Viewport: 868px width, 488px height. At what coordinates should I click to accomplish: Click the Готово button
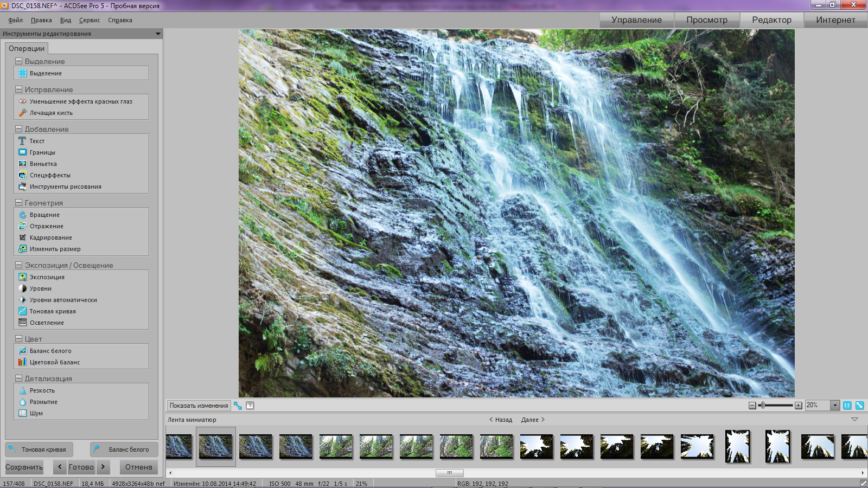point(81,467)
